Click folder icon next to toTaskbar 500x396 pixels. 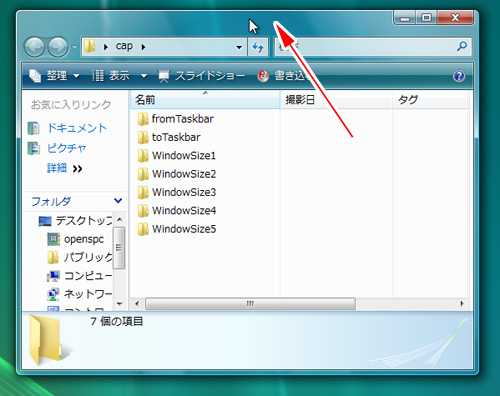click(x=143, y=137)
